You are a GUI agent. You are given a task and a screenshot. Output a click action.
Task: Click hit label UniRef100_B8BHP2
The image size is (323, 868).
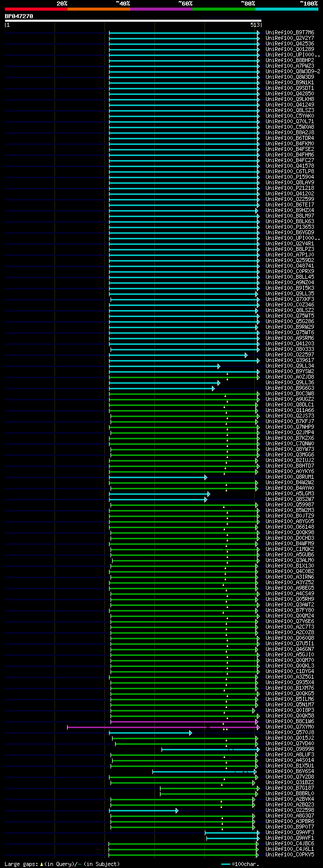coord(290,61)
